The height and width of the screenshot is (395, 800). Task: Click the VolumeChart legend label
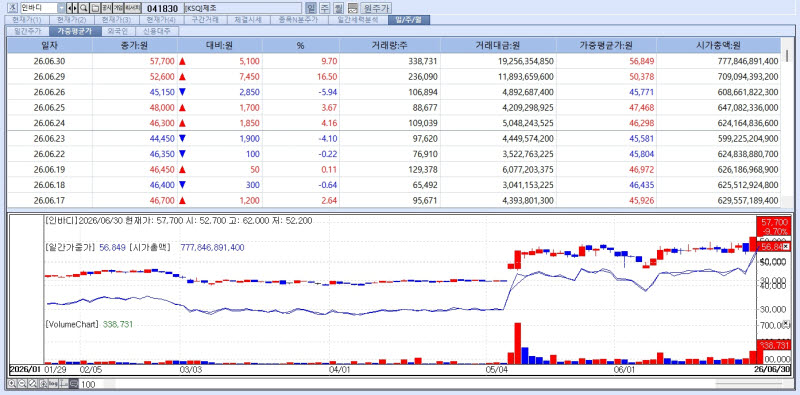pyautogui.click(x=72, y=324)
